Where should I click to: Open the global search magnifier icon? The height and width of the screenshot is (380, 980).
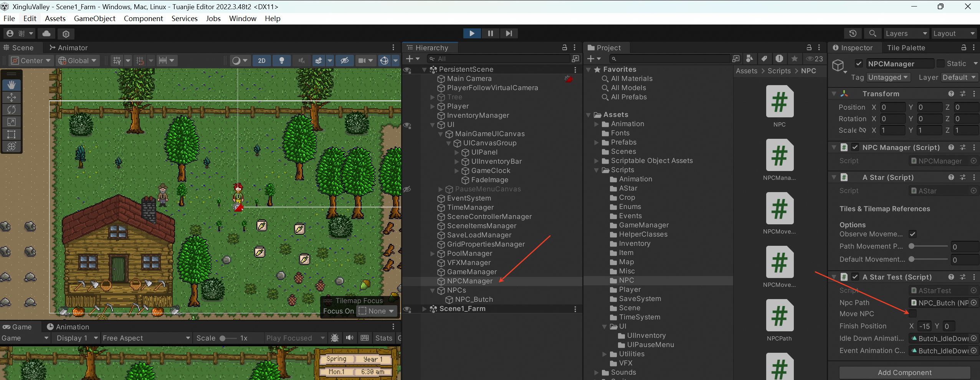coord(872,33)
